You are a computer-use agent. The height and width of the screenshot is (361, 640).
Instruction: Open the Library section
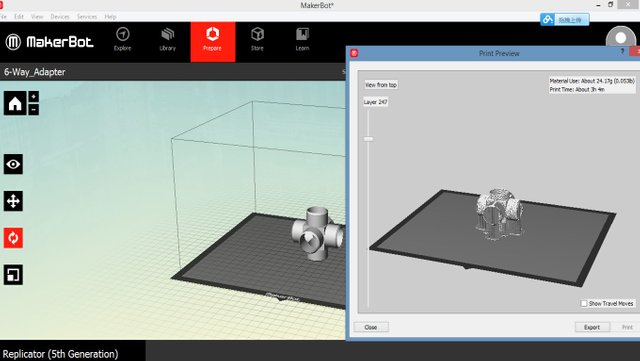[x=167, y=40]
